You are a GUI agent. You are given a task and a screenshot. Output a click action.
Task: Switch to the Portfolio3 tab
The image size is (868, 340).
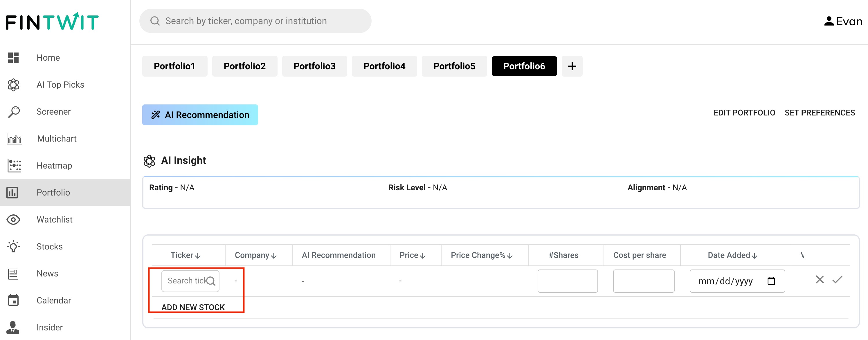[x=314, y=66]
